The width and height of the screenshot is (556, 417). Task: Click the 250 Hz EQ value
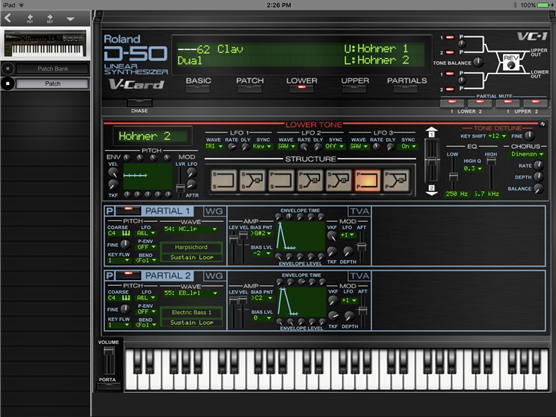pos(457,194)
